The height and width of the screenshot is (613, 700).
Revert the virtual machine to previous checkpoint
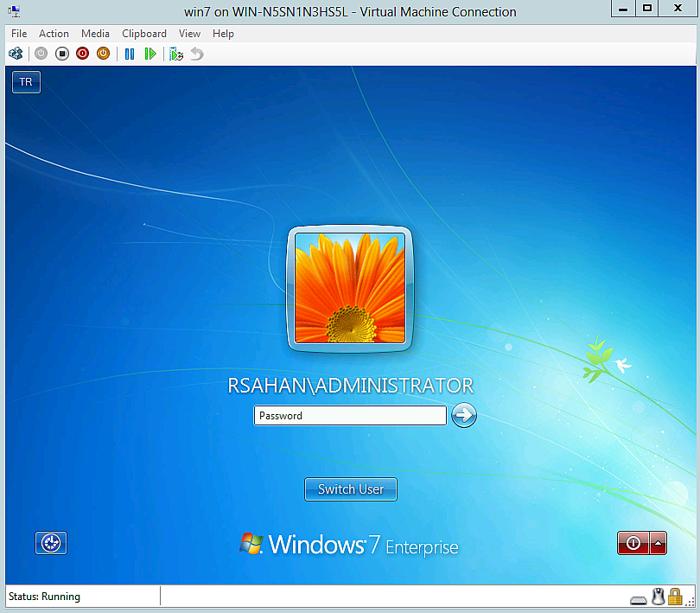point(197,53)
